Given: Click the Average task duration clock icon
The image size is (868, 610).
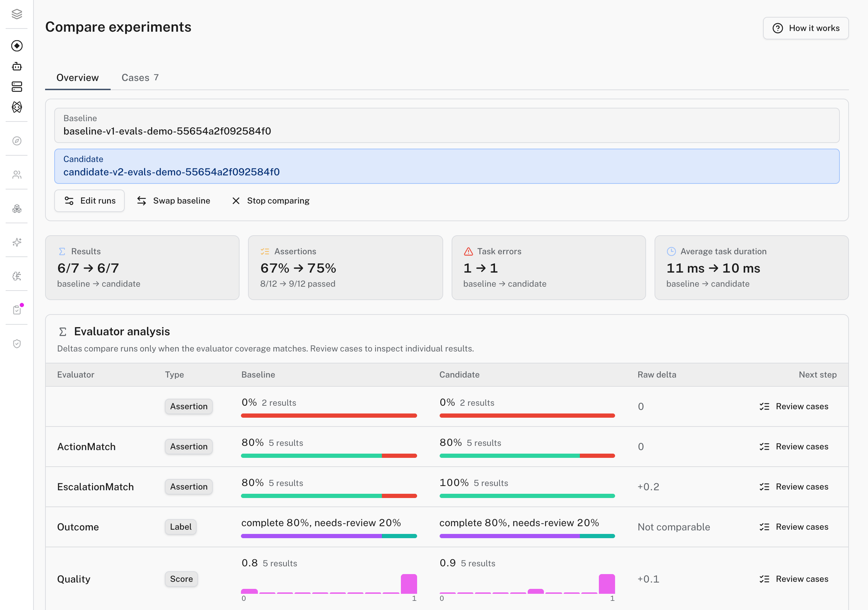Looking at the screenshot, I should (671, 251).
